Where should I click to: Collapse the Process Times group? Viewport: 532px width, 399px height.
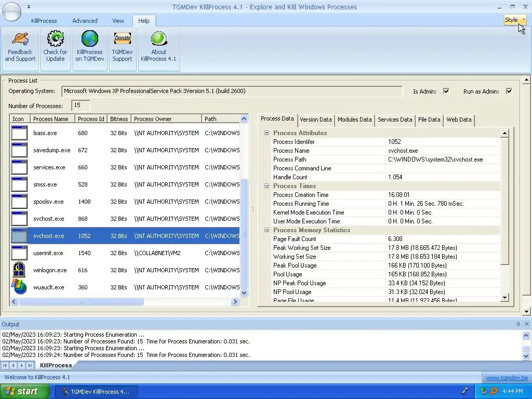click(x=267, y=186)
